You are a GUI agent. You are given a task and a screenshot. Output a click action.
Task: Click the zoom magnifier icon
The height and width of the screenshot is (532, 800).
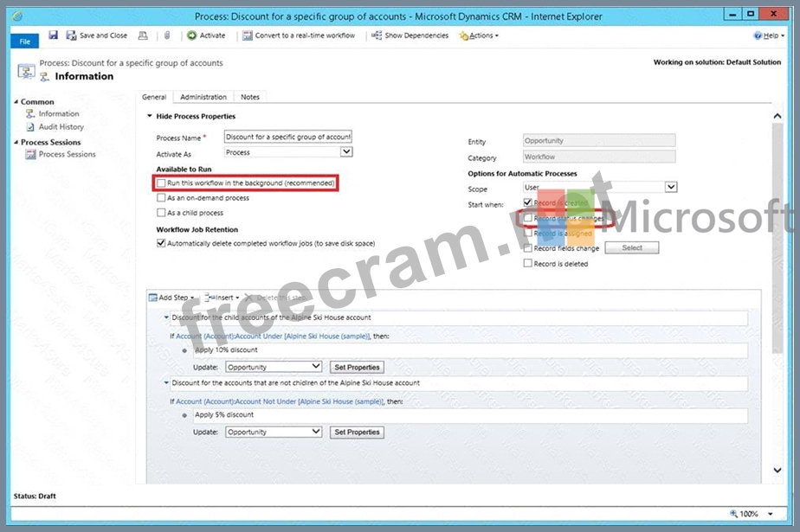(733, 514)
